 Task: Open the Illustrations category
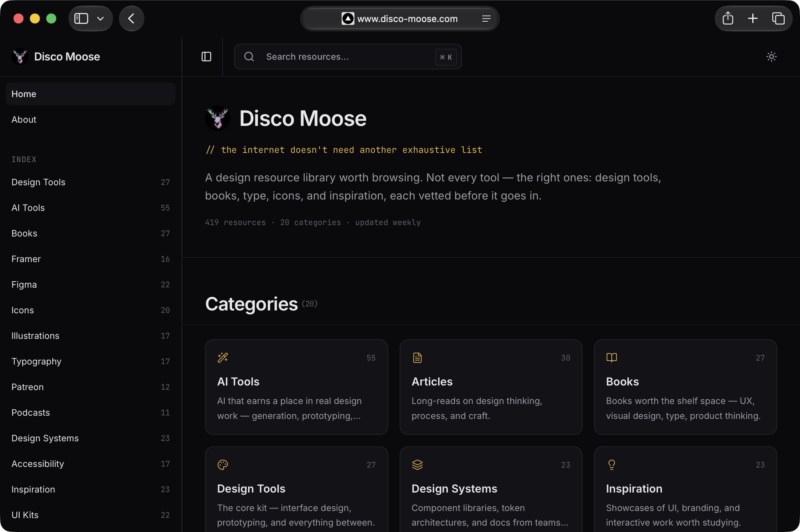coord(91,336)
